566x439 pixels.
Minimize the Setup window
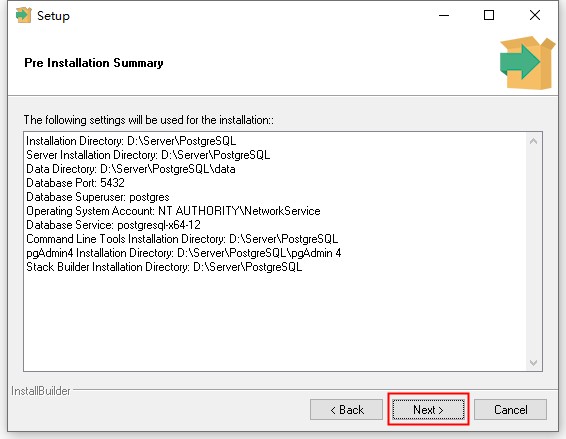[x=444, y=15]
